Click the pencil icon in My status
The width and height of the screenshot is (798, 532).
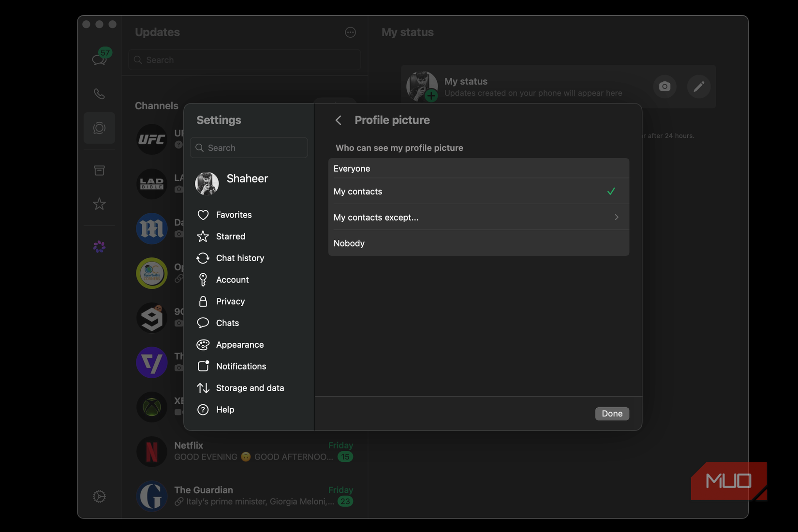point(699,87)
